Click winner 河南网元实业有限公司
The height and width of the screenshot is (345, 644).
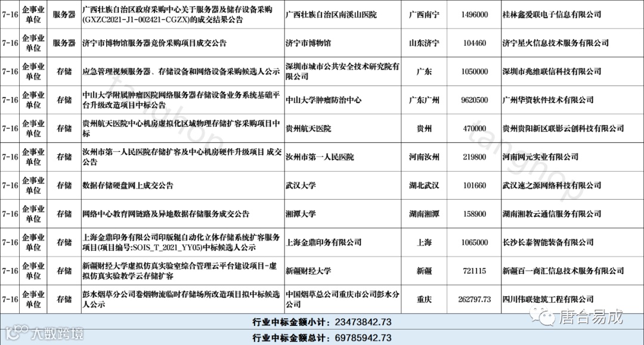pos(540,157)
